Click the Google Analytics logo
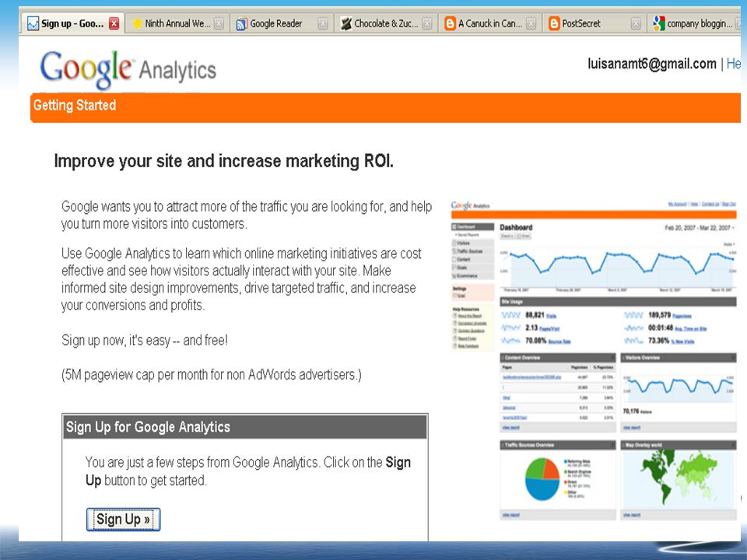 (128, 69)
